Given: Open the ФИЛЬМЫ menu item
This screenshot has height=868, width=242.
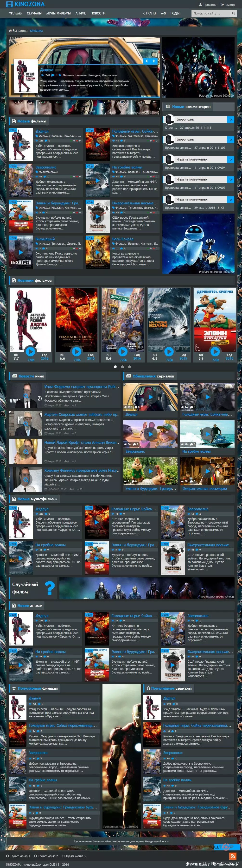Looking at the screenshot, I should 15,13.
